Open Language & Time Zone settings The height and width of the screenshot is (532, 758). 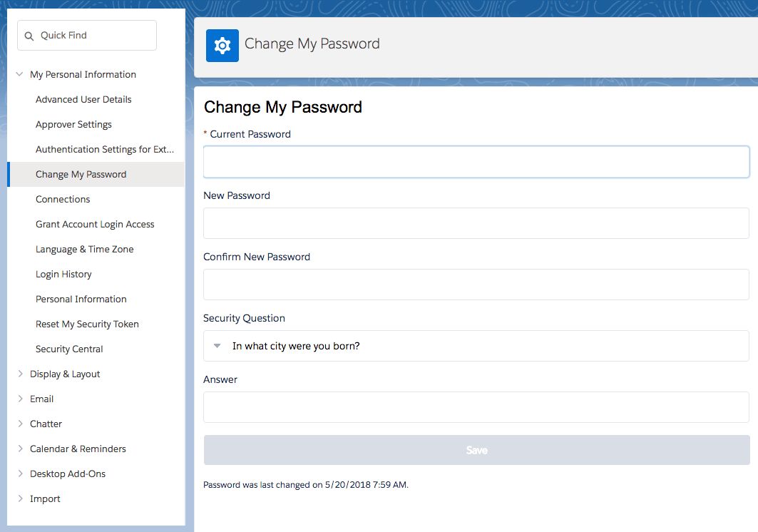(x=84, y=249)
